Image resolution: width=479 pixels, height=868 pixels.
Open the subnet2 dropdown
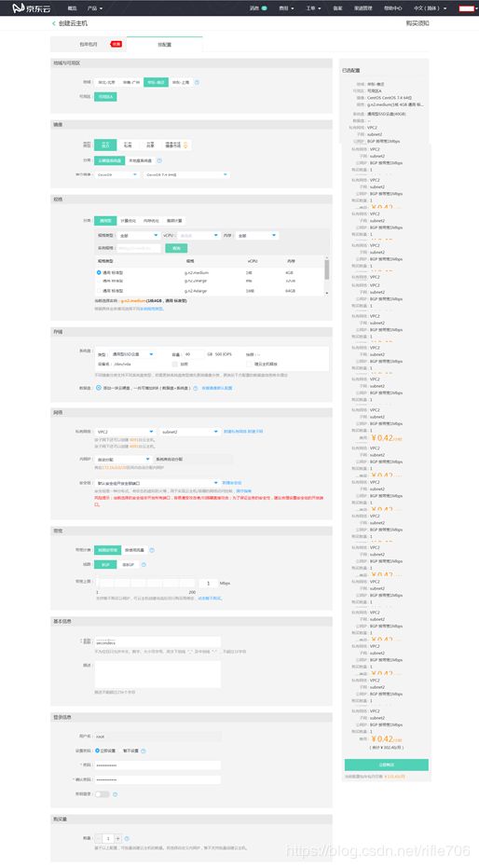[190, 432]
